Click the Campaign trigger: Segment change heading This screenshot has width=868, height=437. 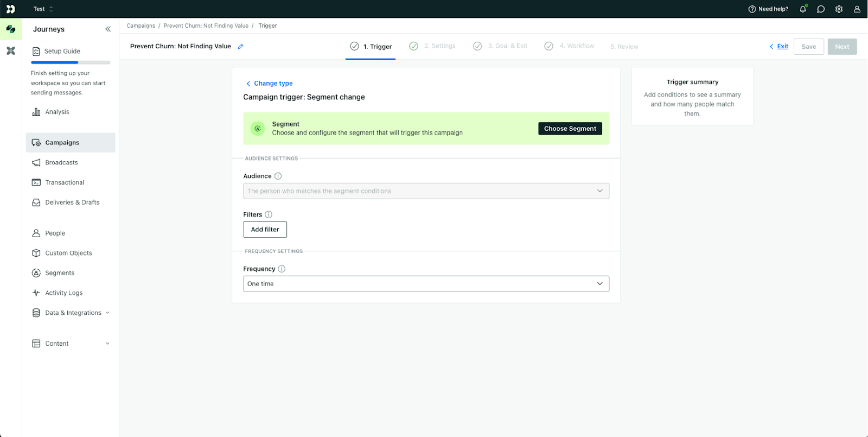click(304, 97)
